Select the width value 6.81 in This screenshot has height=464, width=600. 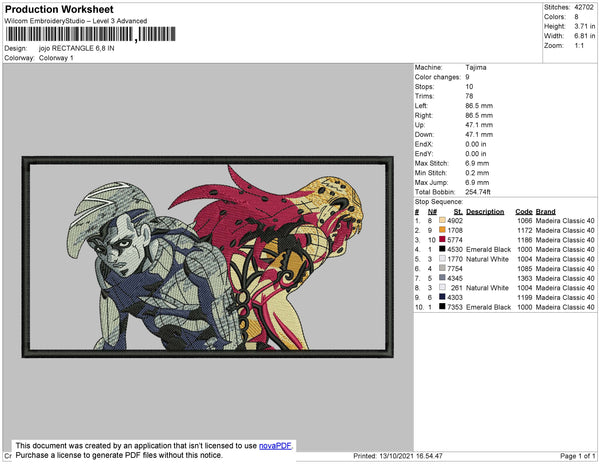click(585, 36)
